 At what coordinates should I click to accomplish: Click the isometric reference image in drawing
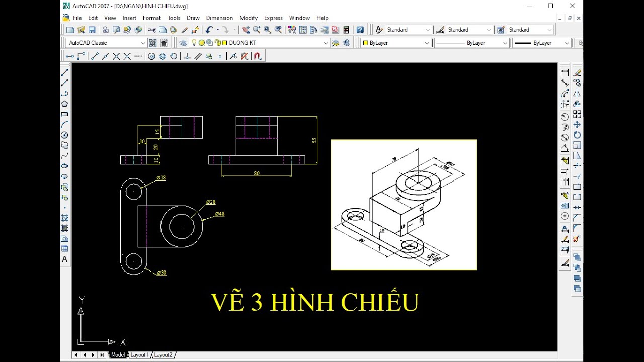click(x=404, y=205)
